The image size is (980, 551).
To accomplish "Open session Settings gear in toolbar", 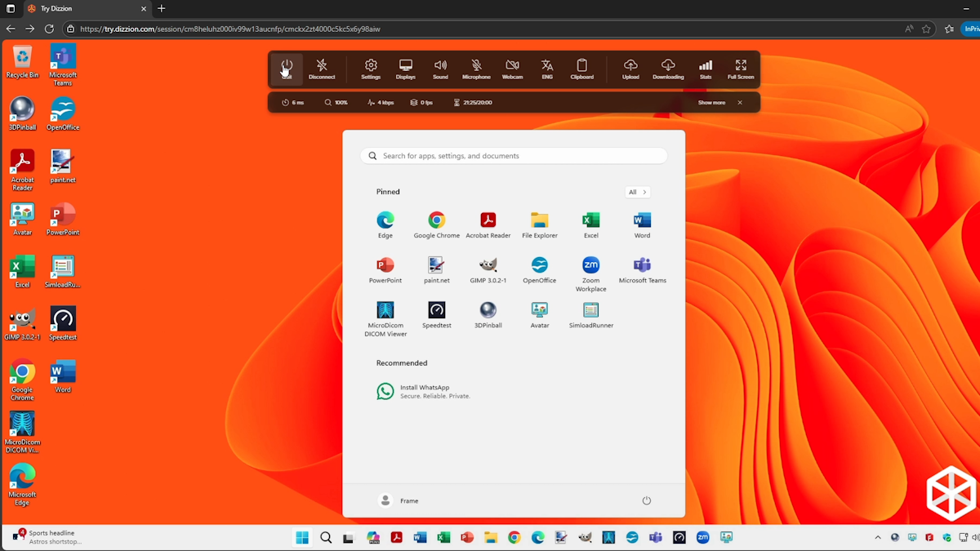I will (371, 69).
